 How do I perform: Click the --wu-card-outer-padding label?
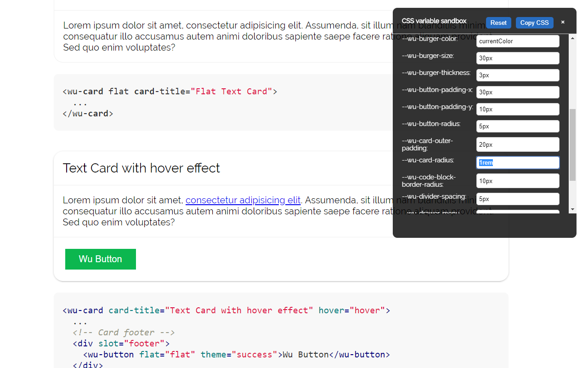click(428, 144)
